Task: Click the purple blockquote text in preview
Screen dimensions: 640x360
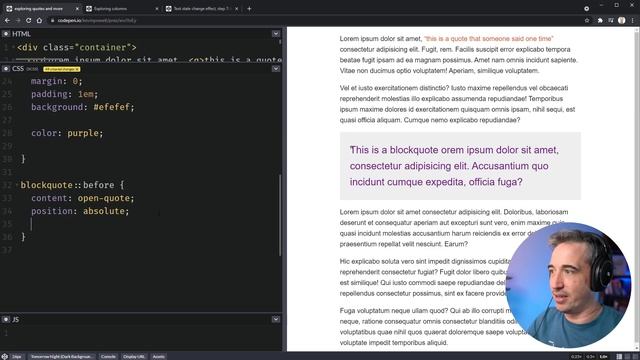Action: click(x=454, y=166)
